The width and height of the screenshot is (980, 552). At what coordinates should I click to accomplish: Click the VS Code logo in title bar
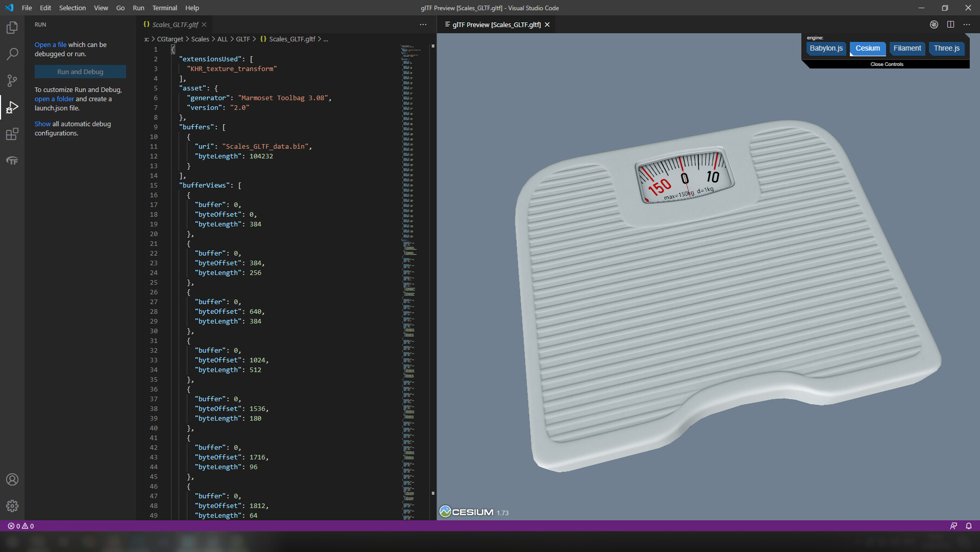pyautogui.click(x=9, y=8)
